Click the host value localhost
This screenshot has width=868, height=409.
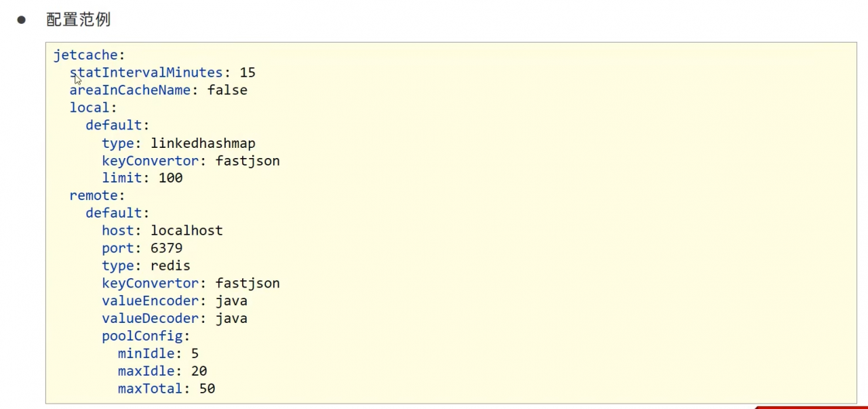186,231
